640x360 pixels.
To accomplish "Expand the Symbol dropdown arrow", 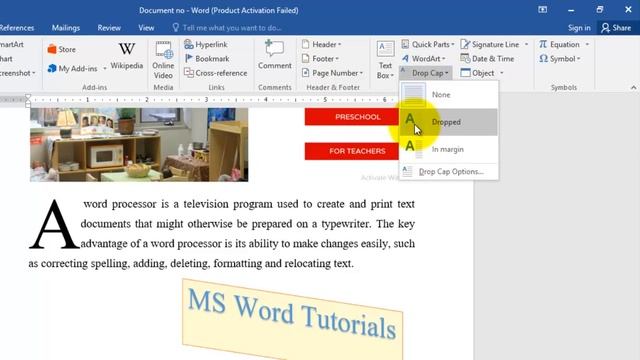I will pos(579,59).
